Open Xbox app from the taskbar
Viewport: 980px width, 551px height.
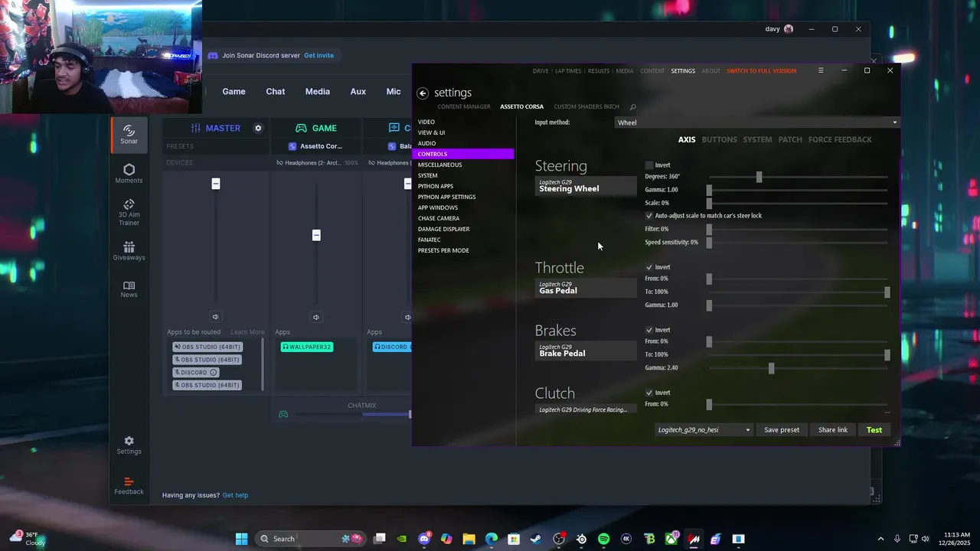[671, 539]
